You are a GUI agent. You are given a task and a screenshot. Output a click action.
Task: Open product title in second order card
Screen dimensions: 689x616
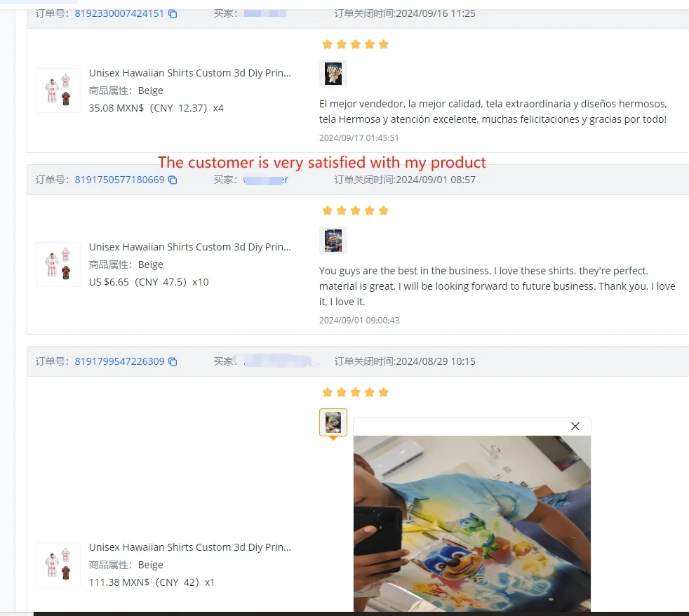pos(190,247)
